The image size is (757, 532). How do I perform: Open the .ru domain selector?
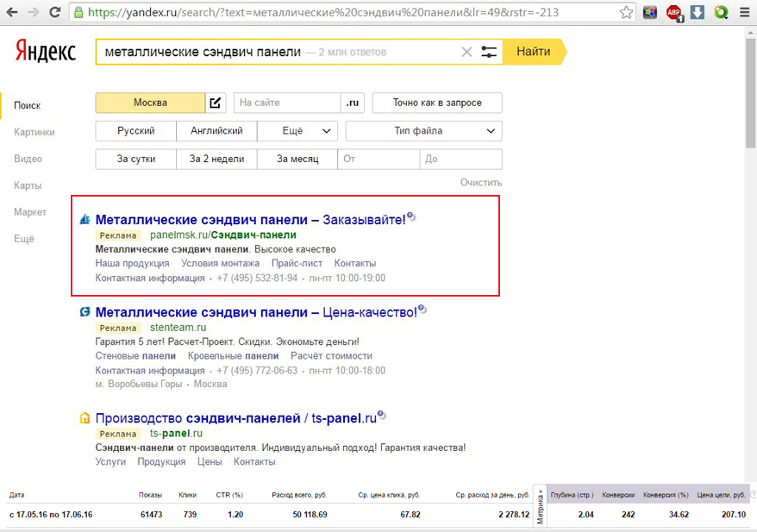[353, 103]
